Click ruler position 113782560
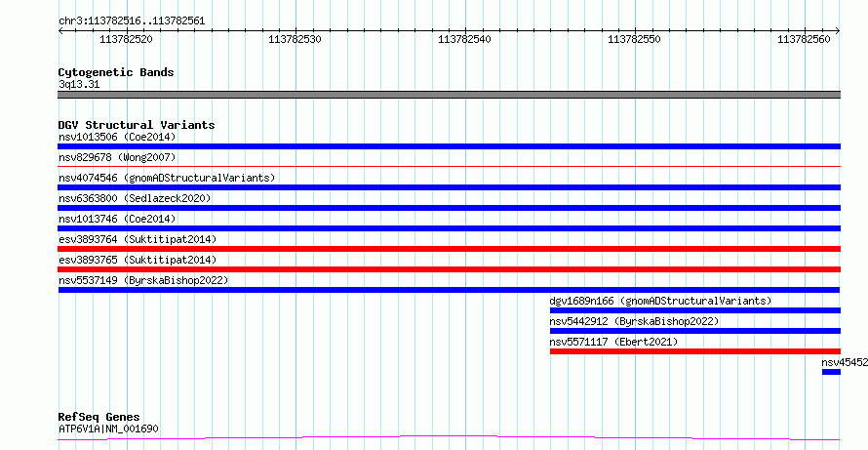 click(x=805, y=39)
